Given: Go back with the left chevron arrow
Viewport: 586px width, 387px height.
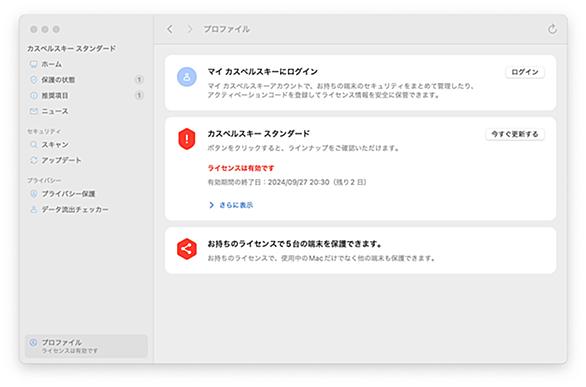Looking at the screenshot, I should [170, 29].
